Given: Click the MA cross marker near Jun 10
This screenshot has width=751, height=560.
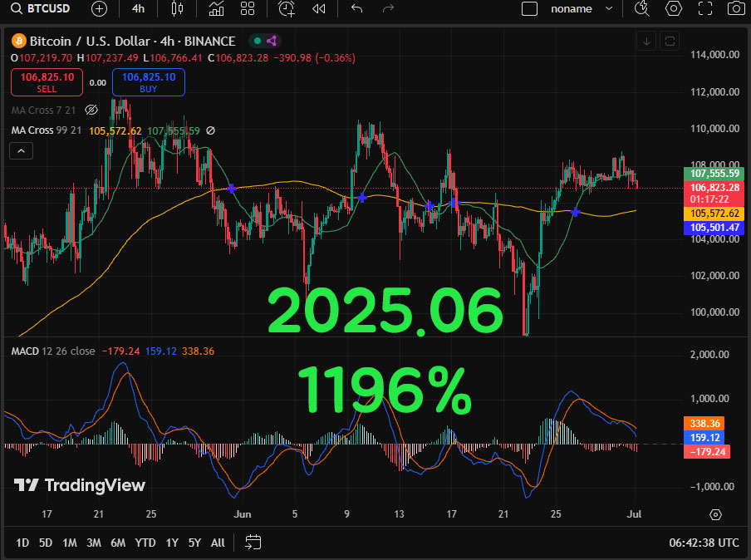Looking at the screenshot, I should coord(362,198).
